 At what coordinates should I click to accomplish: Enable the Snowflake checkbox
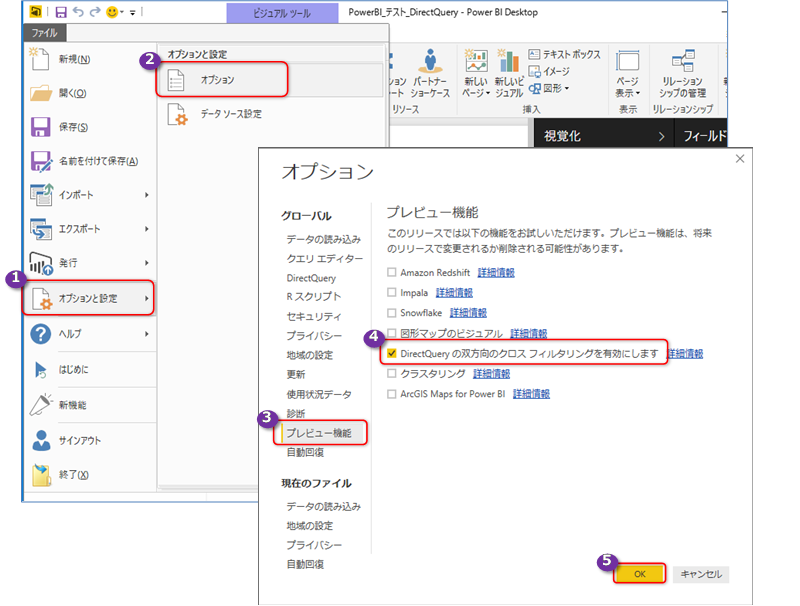391,313
